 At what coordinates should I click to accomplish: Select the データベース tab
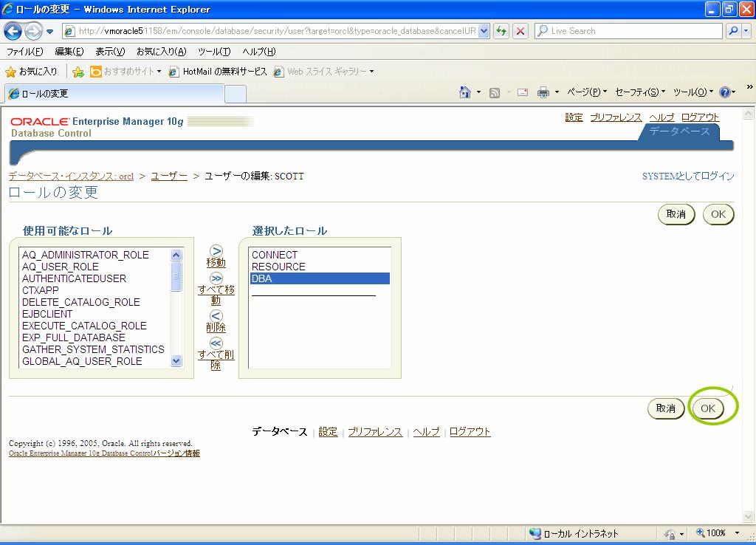point(679,131)
